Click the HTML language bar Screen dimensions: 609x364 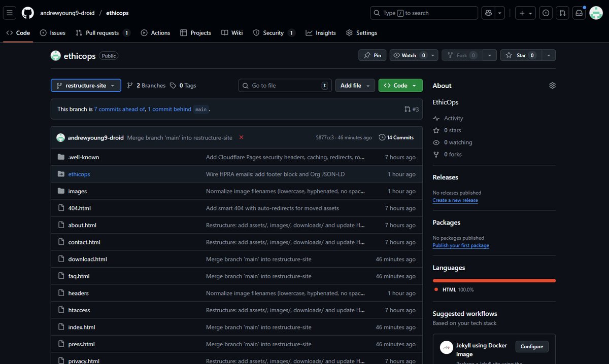tap(494, 280)
